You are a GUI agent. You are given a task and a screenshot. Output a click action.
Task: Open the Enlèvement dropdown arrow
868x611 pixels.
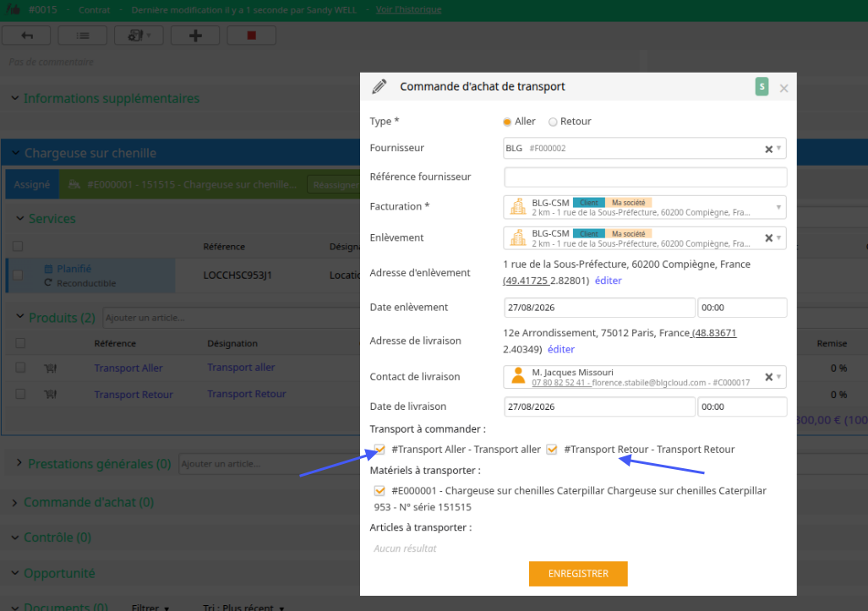(779, 238)
